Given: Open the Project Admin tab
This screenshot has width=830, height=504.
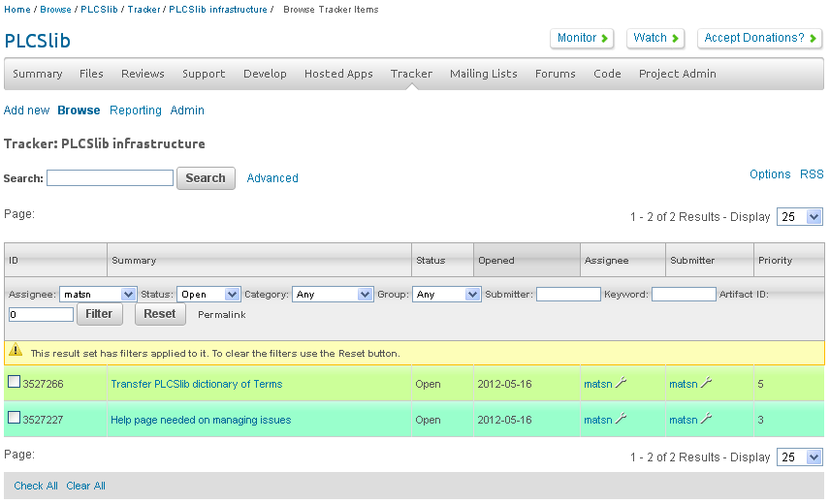Looking at the screenshot, I should coord(677,74).
